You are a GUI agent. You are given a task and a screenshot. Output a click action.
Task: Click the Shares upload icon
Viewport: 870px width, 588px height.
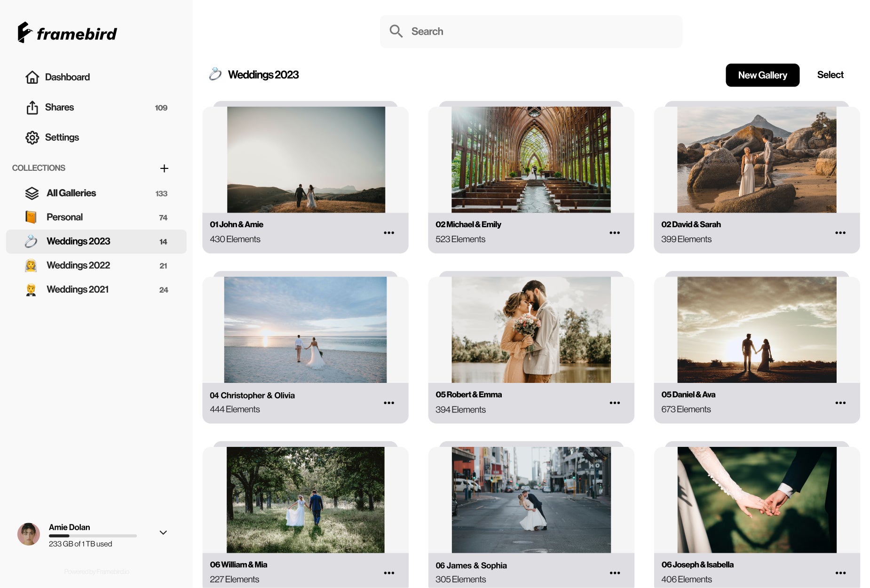pyautogui.click(x=32, y=108)
